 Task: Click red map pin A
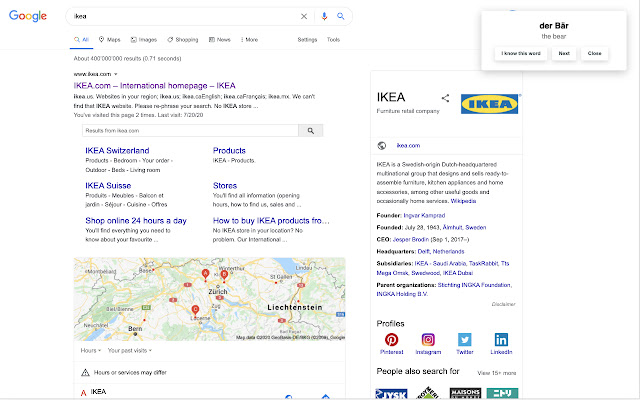[205, 274]
